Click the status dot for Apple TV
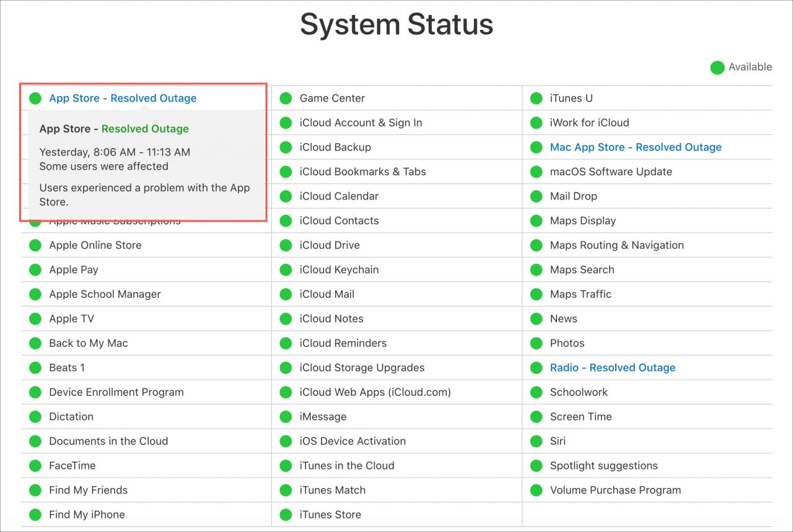The width and height of the screenshot is (793, 532). [x=35, y=319]
